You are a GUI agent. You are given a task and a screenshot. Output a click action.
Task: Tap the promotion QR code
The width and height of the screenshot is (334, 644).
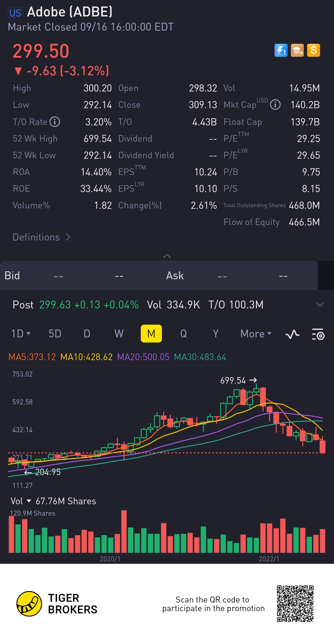(x=295, y=603)
